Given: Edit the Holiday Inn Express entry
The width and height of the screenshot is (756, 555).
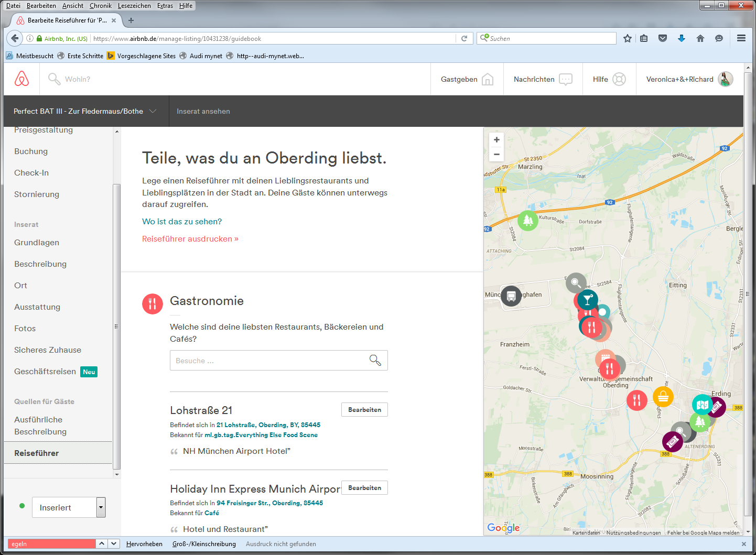Looking at the screenshot, I should (x=364, y=487).
